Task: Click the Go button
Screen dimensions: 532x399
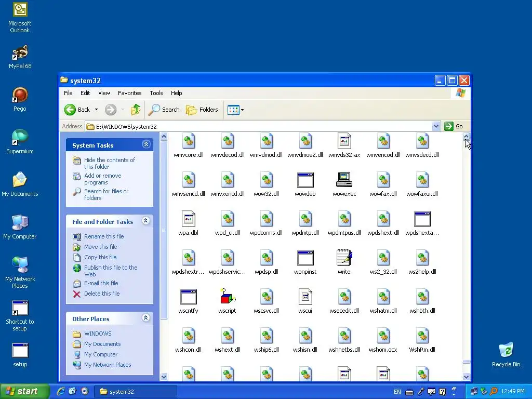Action: 454,126
